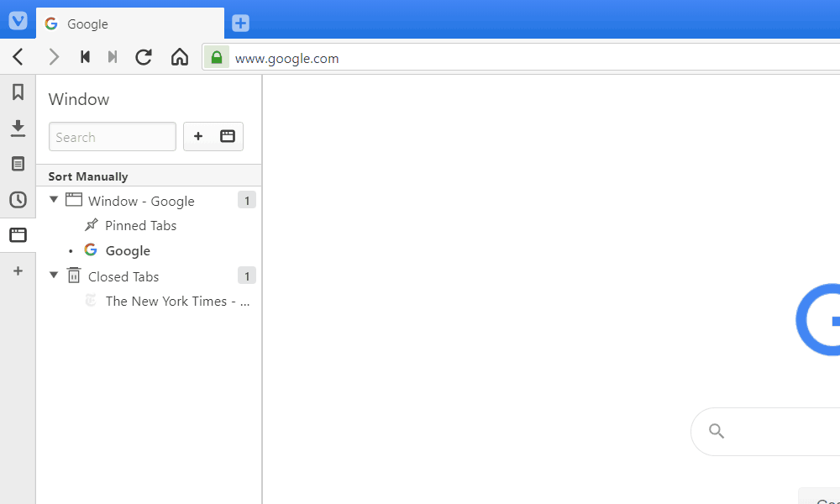The width and height of the screenshot is (840, 504).
Task: Focus the Window panel Search box
Action: (x=113, y=137)
